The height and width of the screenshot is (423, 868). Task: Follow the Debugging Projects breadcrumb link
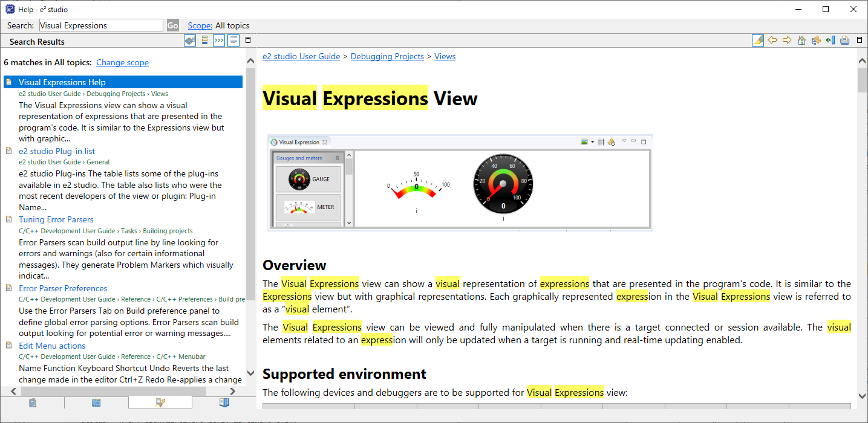(x=387, y=56)
